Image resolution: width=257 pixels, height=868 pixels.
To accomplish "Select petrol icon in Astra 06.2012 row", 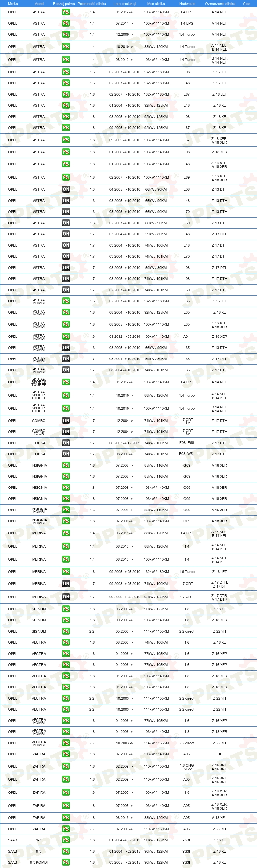I will (66, 60).
